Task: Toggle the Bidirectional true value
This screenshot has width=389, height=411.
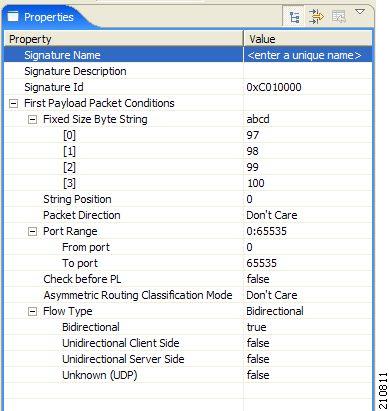Action: (256, 327)
